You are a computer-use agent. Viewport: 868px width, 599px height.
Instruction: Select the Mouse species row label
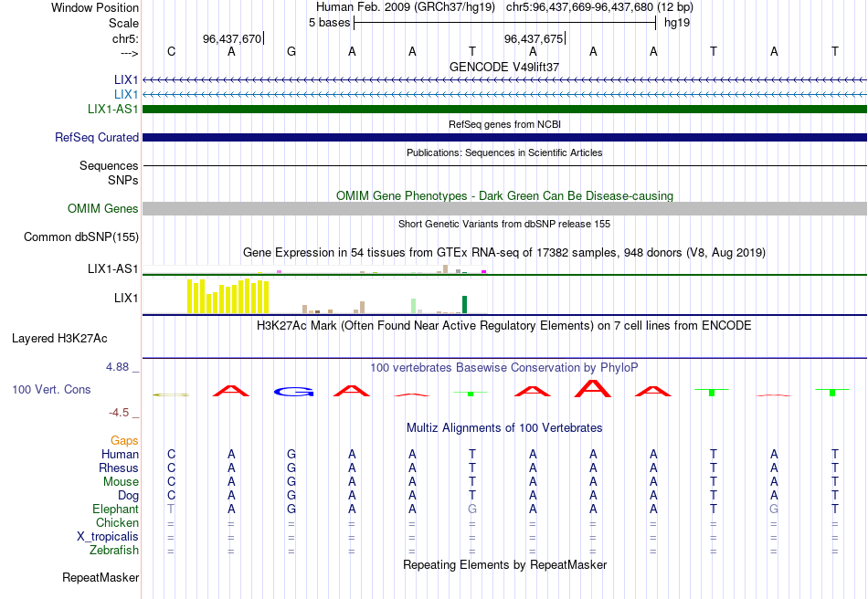coord(122,482)
